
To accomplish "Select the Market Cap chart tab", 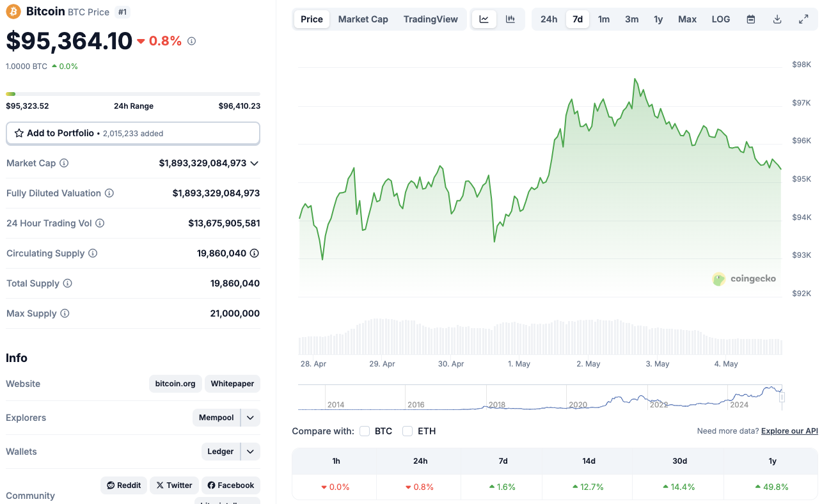I will point(363,19).
